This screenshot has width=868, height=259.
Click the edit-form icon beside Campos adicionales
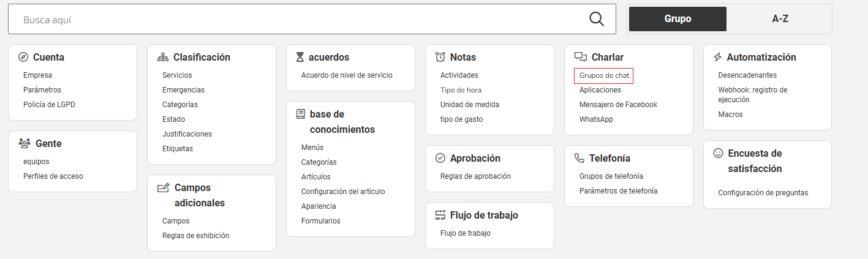(x=164, y=188)
